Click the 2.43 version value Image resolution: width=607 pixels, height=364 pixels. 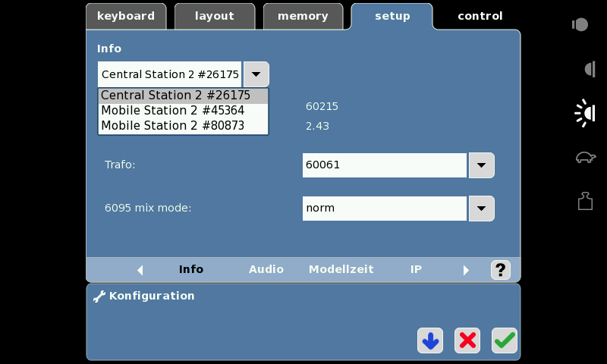(317, 126)
